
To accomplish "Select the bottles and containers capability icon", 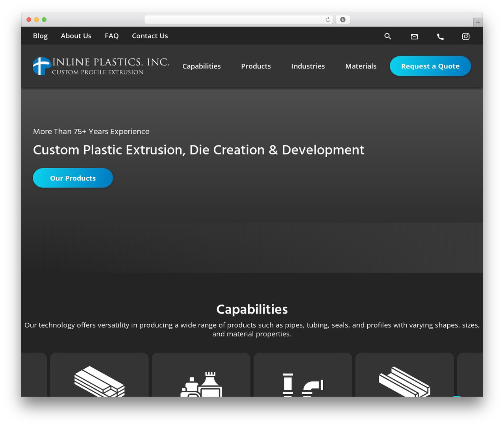I will (x=201, y=384).
